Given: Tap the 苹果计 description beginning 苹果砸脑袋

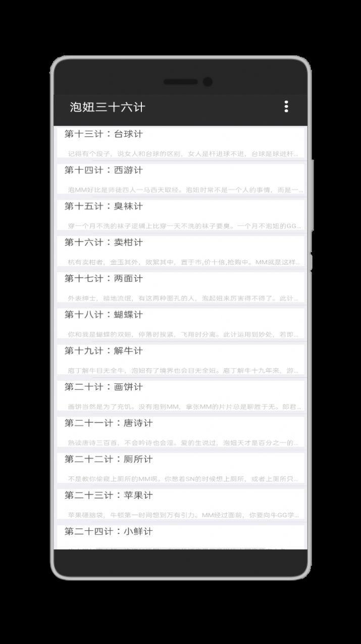Looking at the screenshot, I should 185,515.
